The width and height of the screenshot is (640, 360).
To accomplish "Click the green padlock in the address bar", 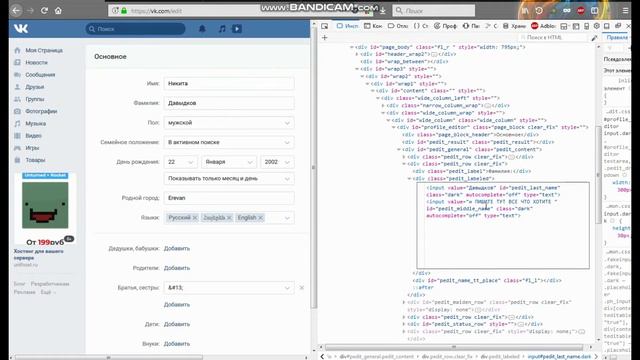I will [124, 11].
